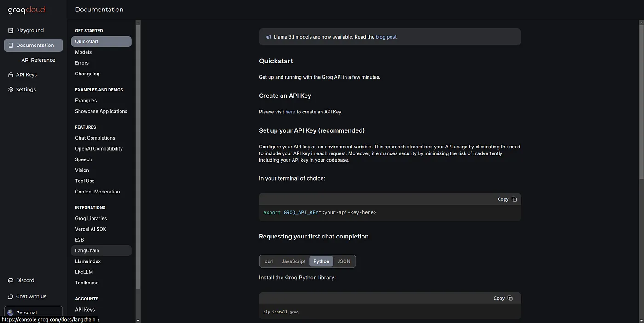The width and height of the screenshot is (644, 323).
Task: Go to Chat Completions docs
Action: click(95, 138)
